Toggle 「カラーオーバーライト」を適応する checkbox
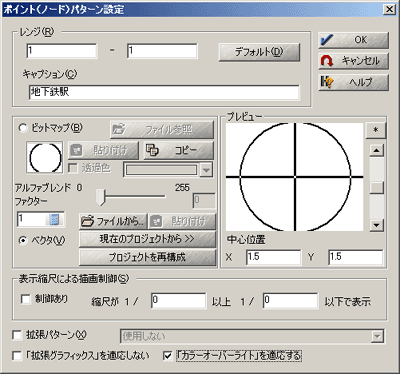 168,356
